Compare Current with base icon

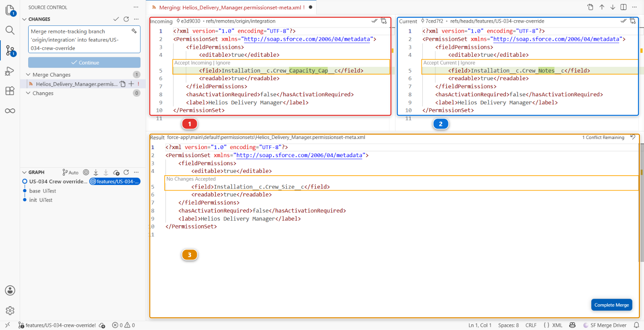coord(633,21)
